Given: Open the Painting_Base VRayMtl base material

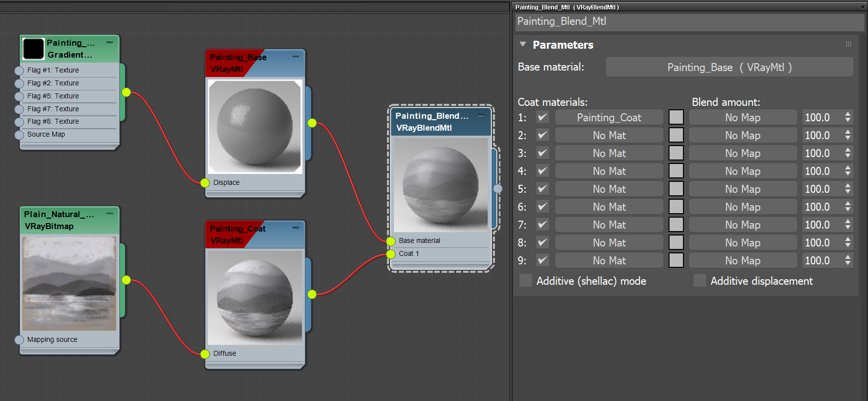Looking at the screenshot, I should point(729,67).
